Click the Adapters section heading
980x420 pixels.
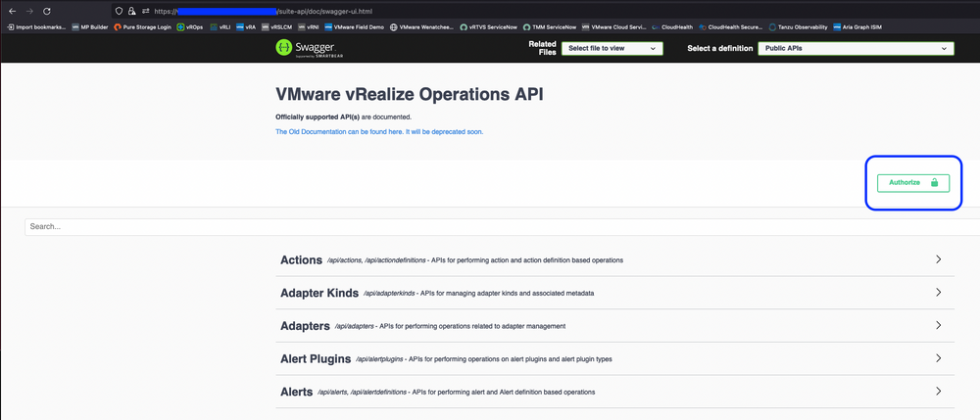pyautogui.click(x=305, y=326)
